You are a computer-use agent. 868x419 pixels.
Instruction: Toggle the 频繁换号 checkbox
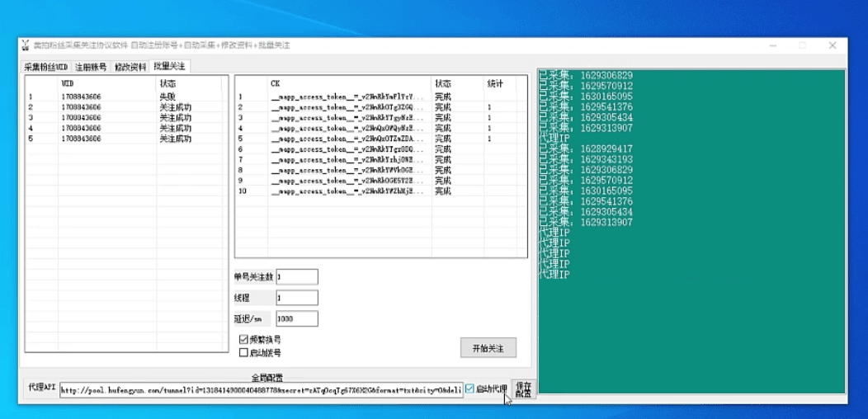pyautogui.click(x=243, y=339)
